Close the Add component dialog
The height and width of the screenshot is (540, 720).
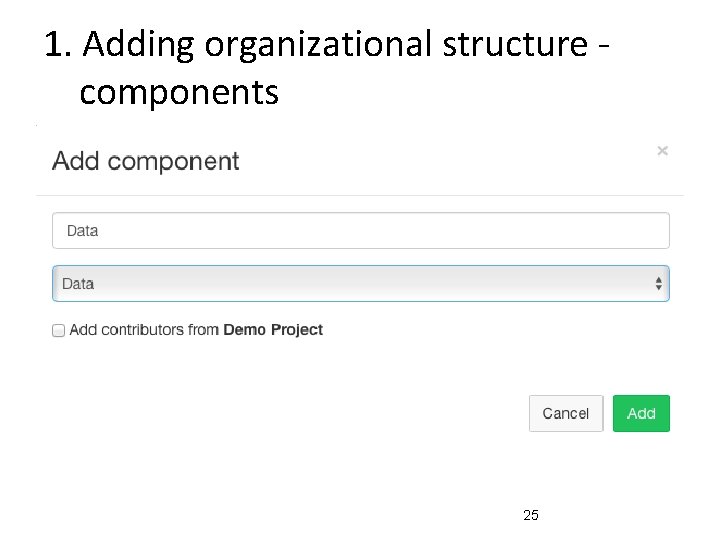pos(662,151)
